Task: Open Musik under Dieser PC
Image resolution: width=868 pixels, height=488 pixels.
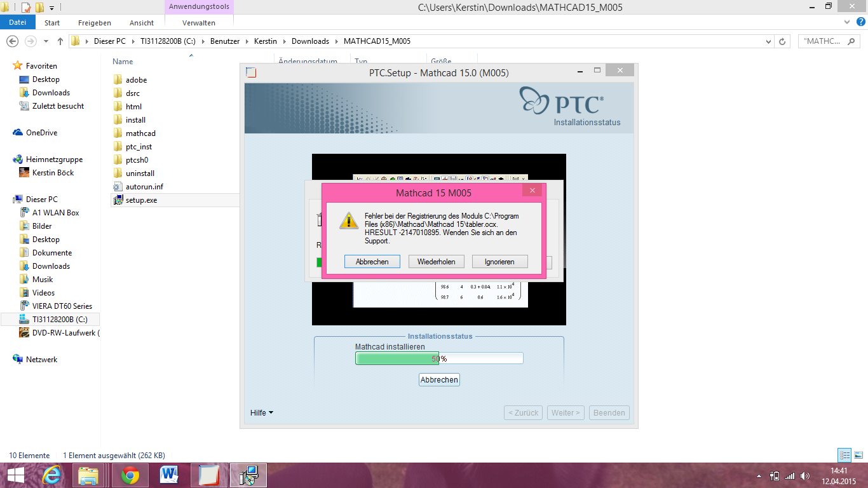Action: [43, 280]
